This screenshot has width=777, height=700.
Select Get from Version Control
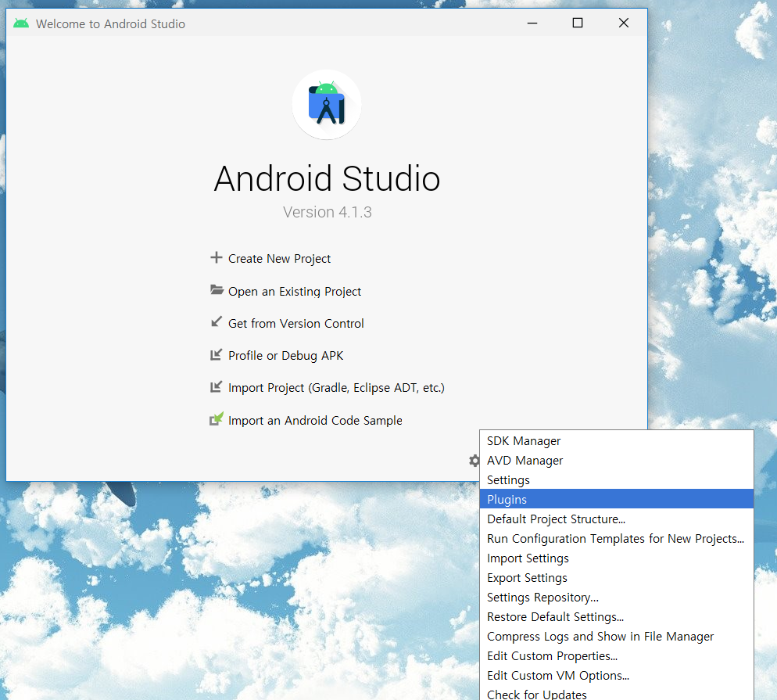click(295, 324)
